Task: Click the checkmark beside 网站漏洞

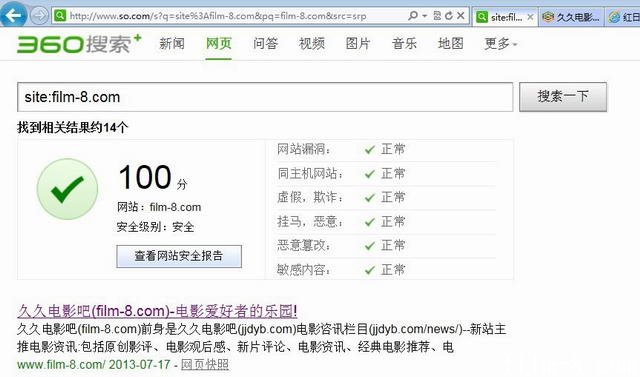Action: point(370,150)
